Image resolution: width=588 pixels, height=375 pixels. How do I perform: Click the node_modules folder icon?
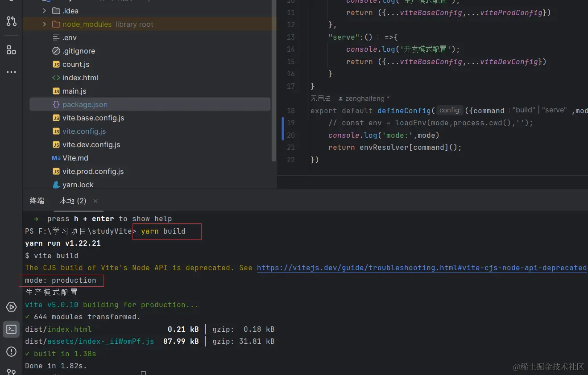(x=56, y=24)
